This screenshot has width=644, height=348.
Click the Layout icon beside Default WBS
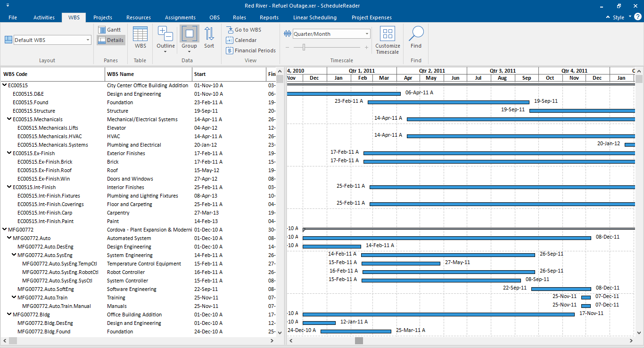point(8,40)
